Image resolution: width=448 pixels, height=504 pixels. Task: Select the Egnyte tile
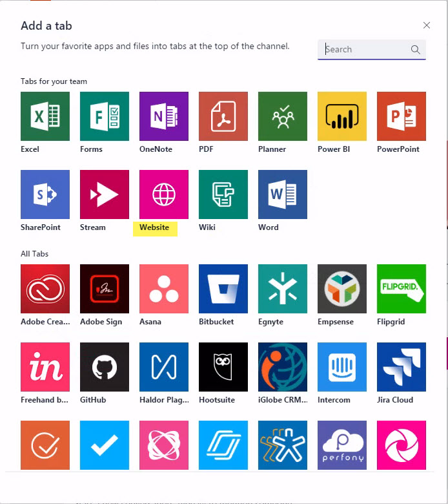[x=283, y=289]
